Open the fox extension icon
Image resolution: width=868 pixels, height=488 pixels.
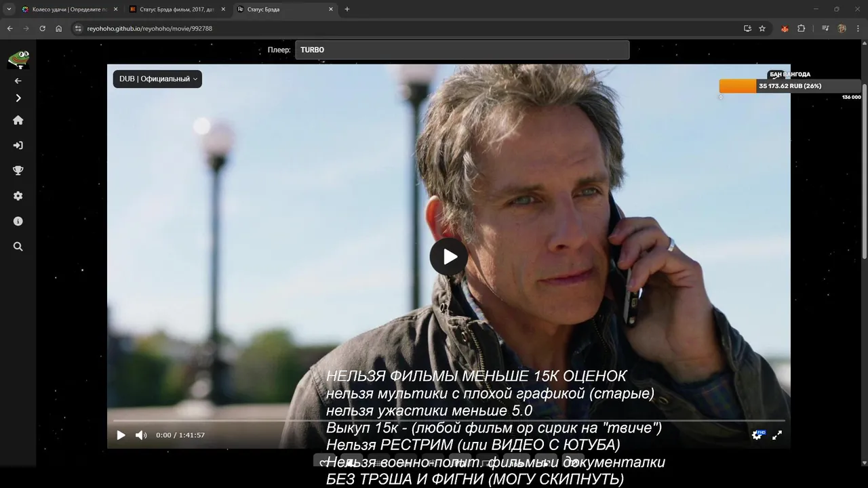785,28
